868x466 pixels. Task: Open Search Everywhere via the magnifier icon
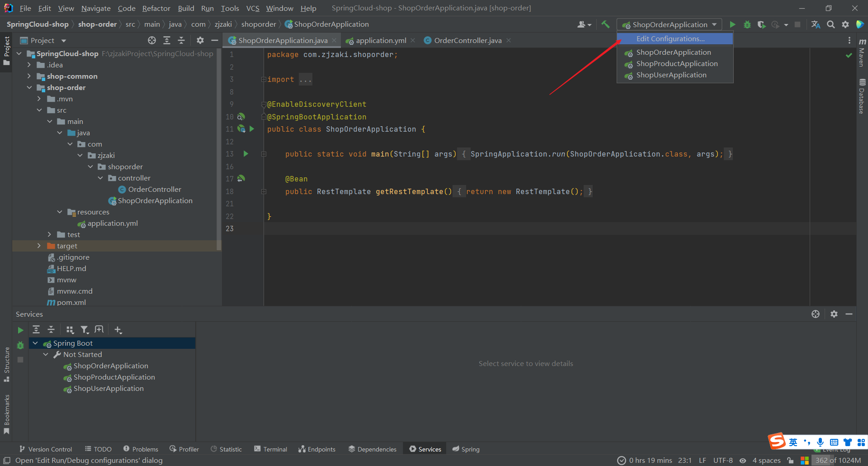830,24
